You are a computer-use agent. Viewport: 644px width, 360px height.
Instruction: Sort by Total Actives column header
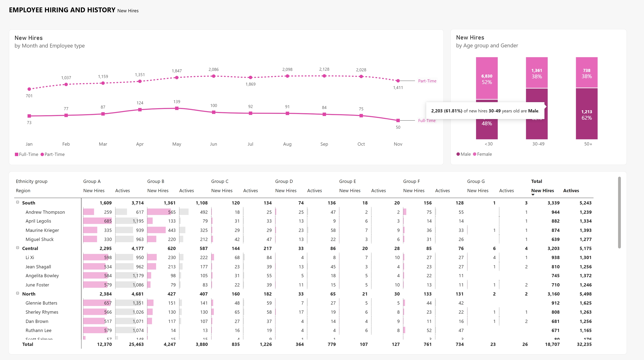point(571,191)
